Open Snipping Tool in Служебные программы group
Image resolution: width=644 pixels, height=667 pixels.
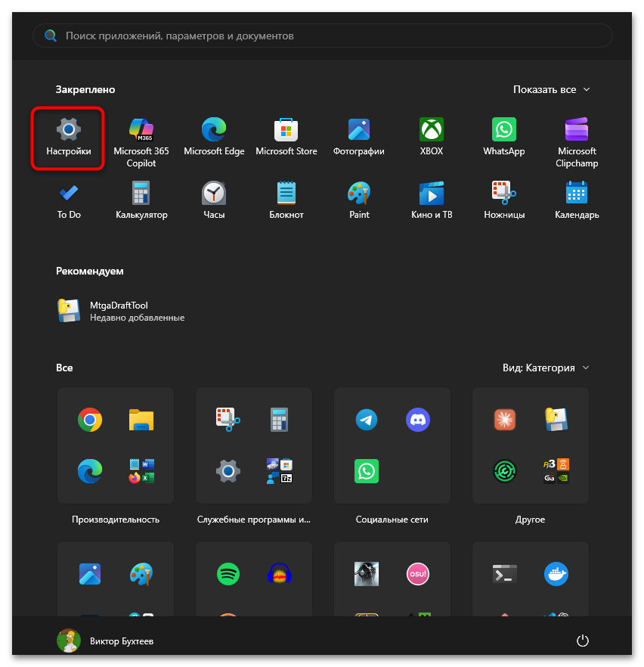[x=228, y=420]
